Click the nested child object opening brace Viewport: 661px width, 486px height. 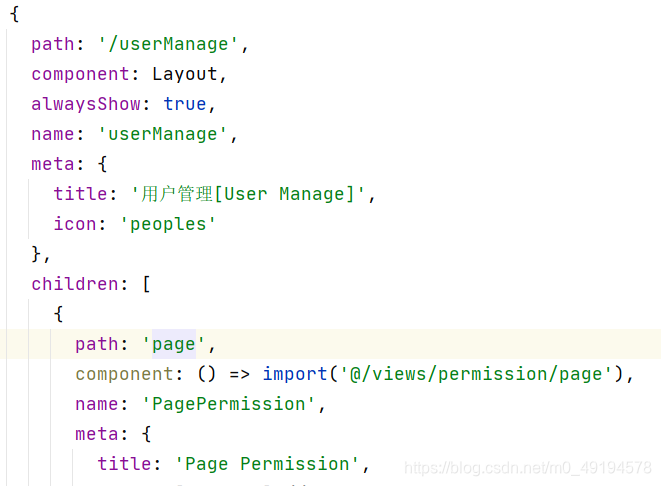(59, 314)
